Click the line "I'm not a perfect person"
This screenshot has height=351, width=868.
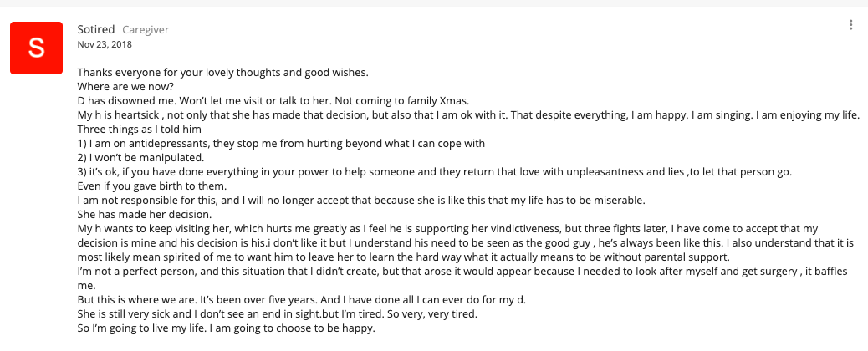[465, 278]
